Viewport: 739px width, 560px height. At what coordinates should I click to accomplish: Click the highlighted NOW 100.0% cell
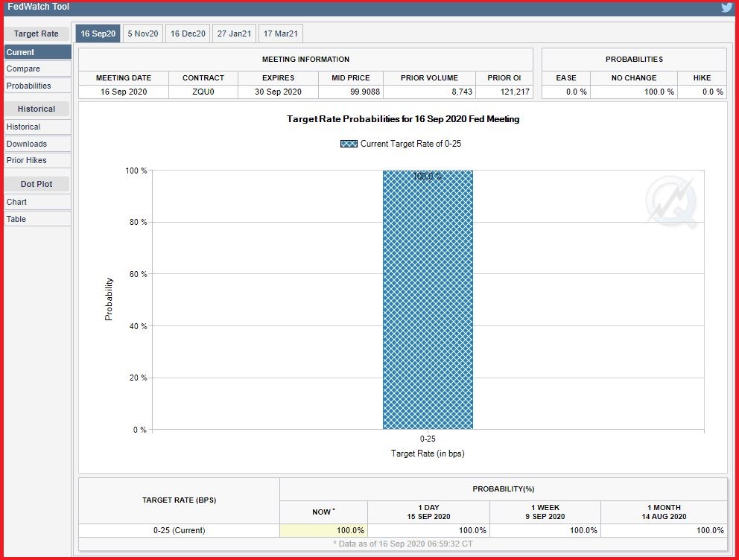(x=323, y=530)
